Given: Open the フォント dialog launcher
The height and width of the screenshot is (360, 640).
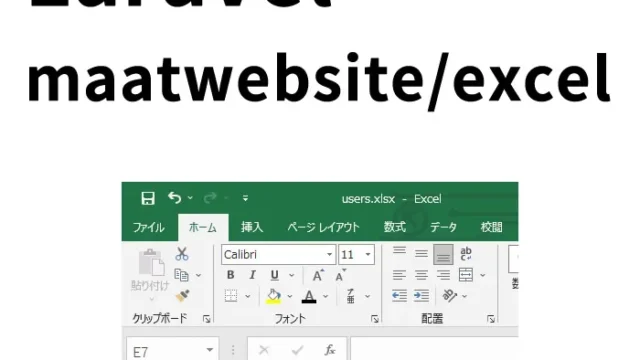Looking at the screenshot, I should click(x=375, y=319).
